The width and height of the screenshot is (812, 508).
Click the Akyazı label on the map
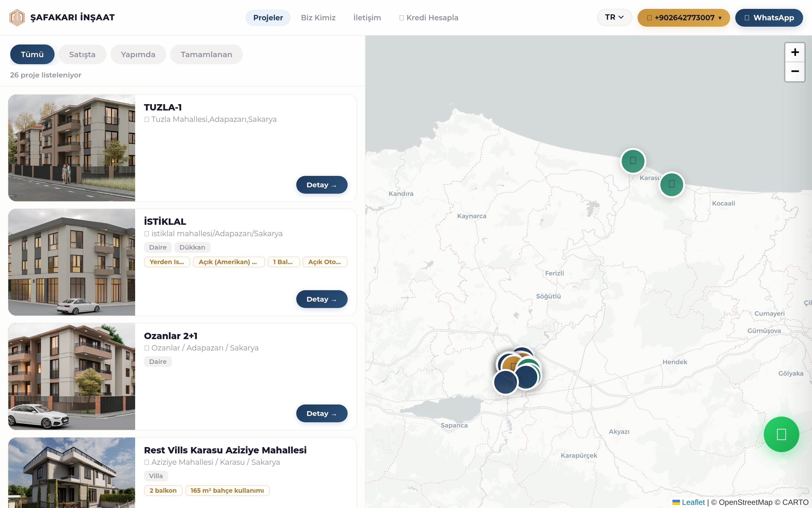click(x=619, y=432)
